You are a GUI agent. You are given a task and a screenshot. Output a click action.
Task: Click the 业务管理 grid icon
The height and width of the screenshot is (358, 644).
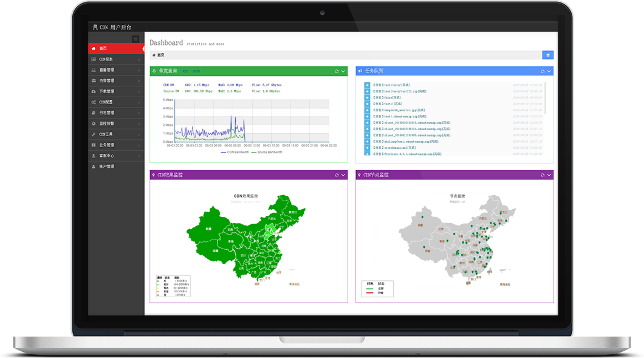pos(93,145)
